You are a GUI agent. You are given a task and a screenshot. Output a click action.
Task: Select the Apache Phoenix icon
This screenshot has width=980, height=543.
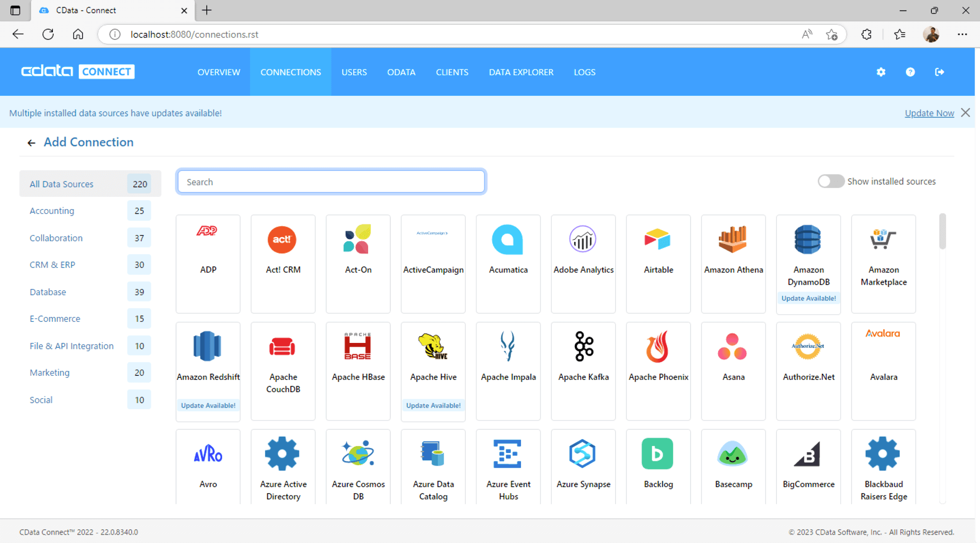pos(657,347)
